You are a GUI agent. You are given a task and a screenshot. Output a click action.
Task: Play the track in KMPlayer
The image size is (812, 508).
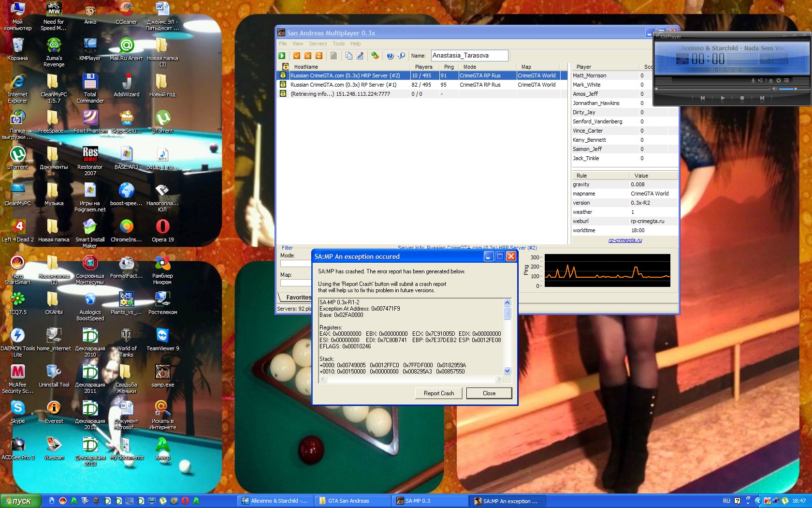pyautogui.click(x=723, y=98)
